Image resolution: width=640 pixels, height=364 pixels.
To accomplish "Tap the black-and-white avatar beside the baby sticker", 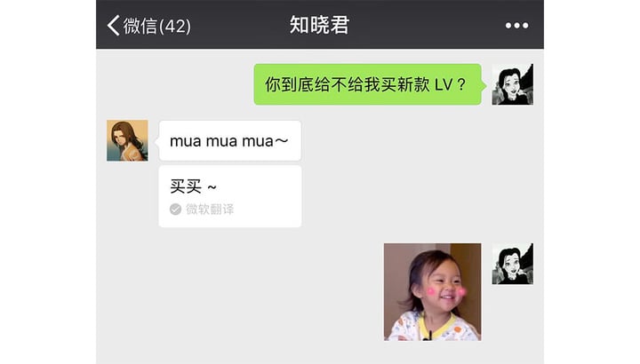I will point(512,264).
